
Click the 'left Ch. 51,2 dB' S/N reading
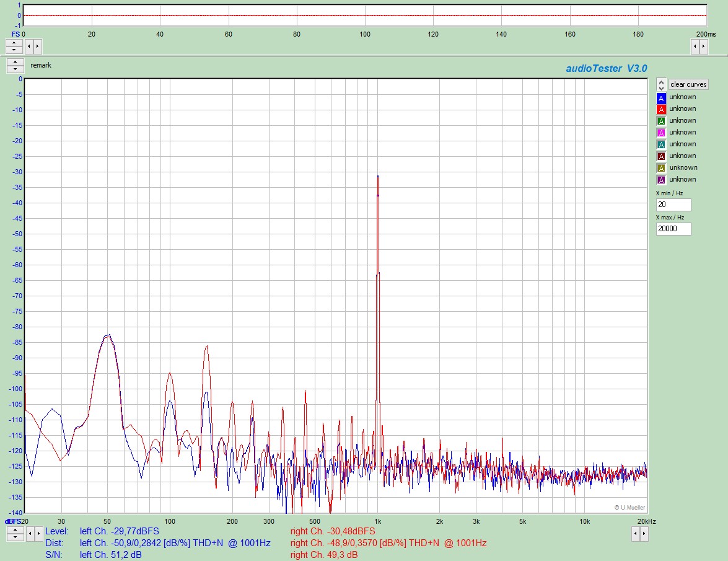110,555
